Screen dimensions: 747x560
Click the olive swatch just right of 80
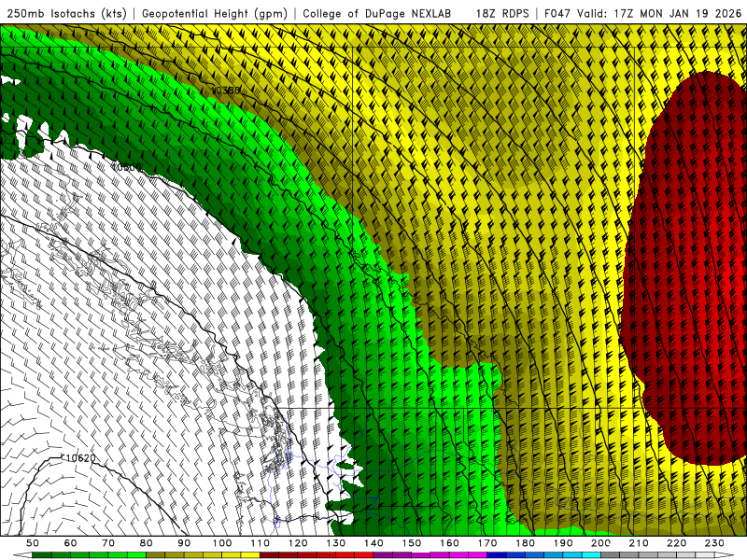156,555
